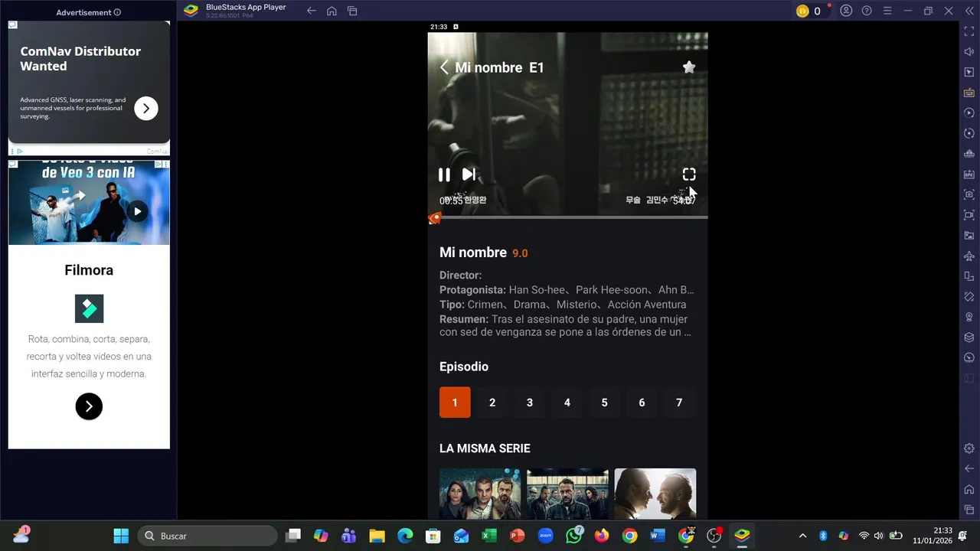Open BlueStacks account profile icon
The width and height of the screenshot is (980, 551).
846,11
